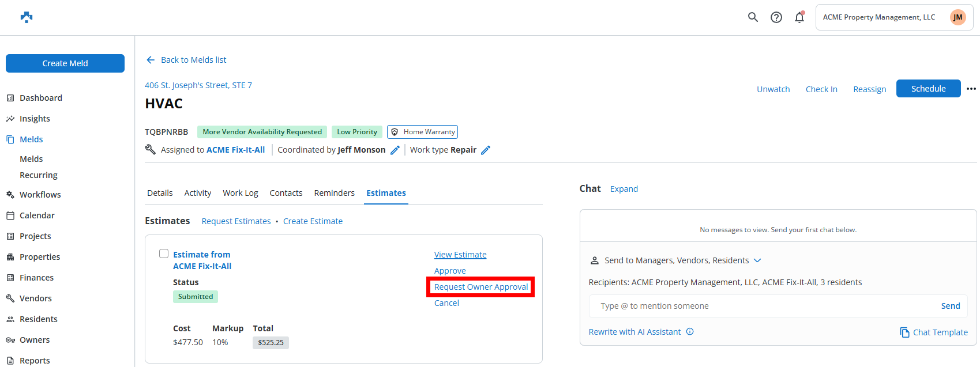Screen dimensions: 980x367
Task: Click the Schedule button
Action: pyautogui.click(x=928, y=89)
